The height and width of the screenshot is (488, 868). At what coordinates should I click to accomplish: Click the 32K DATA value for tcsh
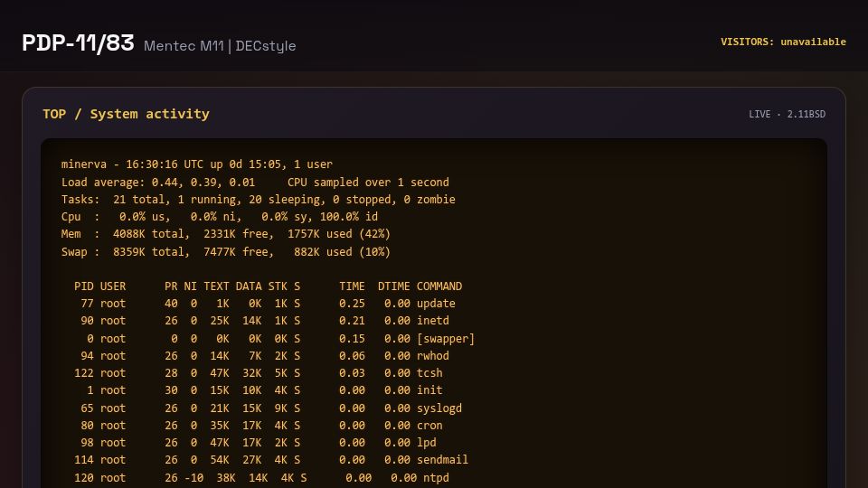252,373
